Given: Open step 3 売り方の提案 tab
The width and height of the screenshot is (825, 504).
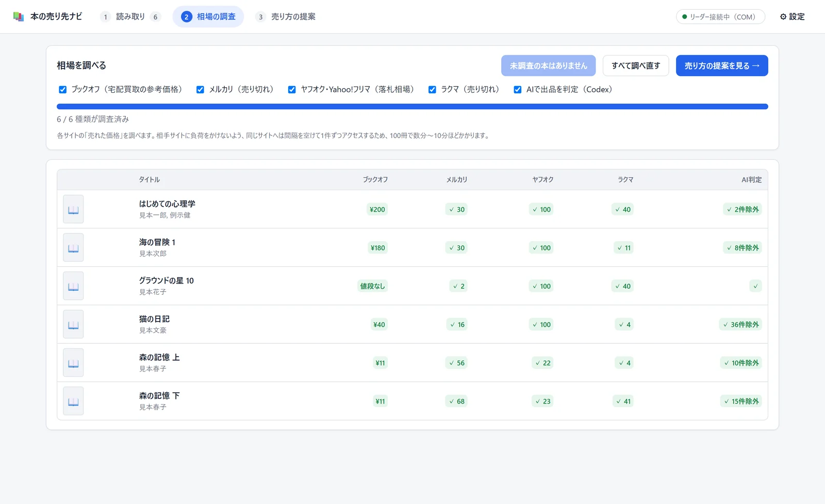Looking at the screenshot, I should [286, 16].
